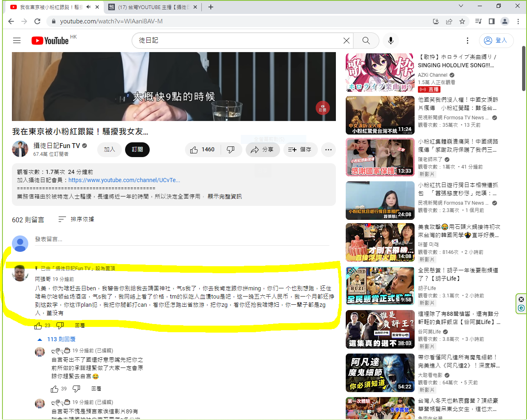Open commenter 阿强哥 profile avatar
This screenshot has height=420, width=527.
(20, 273)
